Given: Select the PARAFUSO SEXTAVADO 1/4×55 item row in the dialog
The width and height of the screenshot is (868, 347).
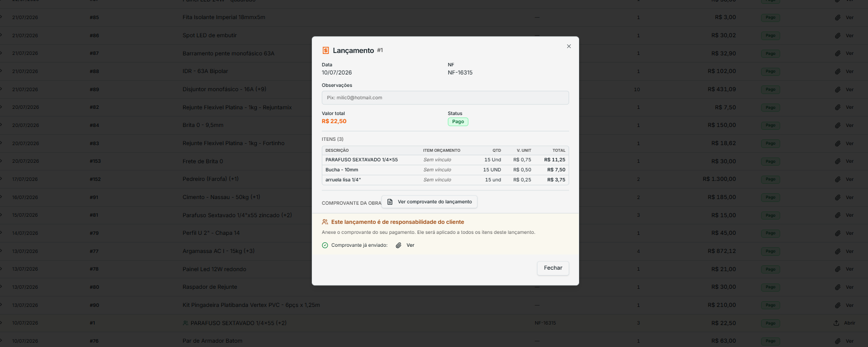Looking at the screenshot, I should click(445, 160).
